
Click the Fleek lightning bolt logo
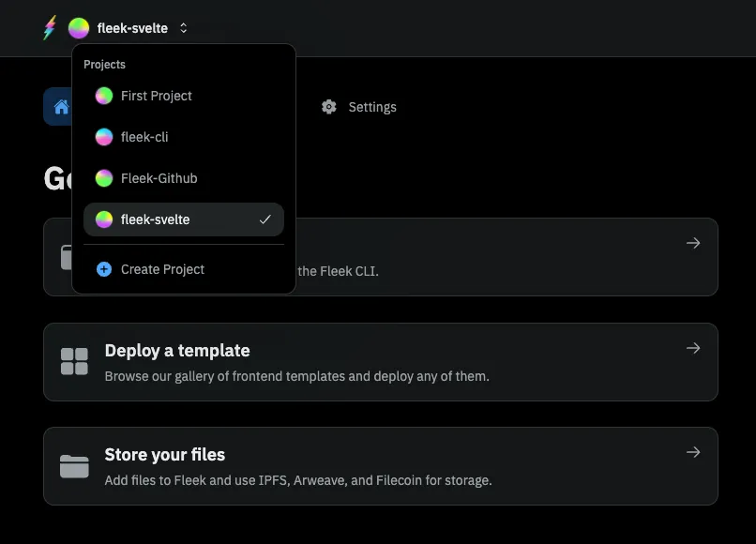(50, 28)
